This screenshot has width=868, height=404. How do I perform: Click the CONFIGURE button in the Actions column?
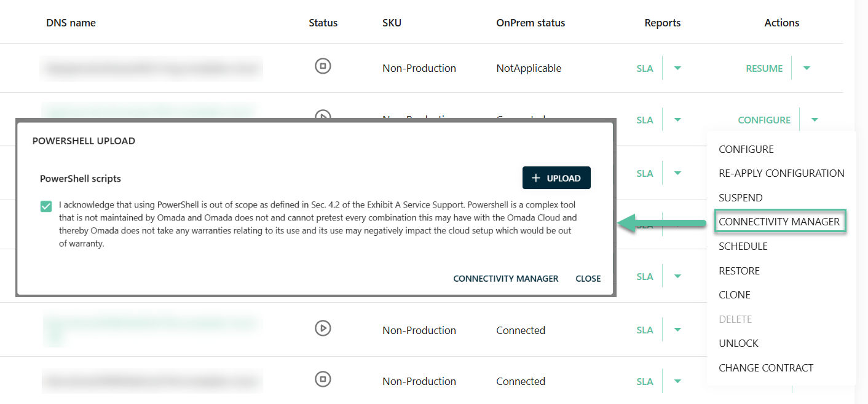point(764,120)
